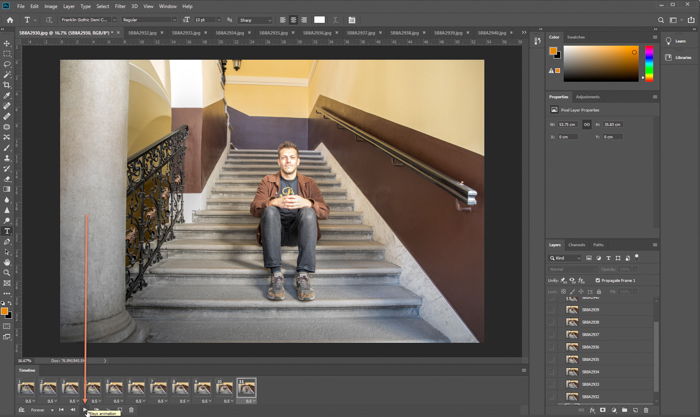Delete selected frame with timeline trash icon
700x417 pixels.
[x=131, y=409]
